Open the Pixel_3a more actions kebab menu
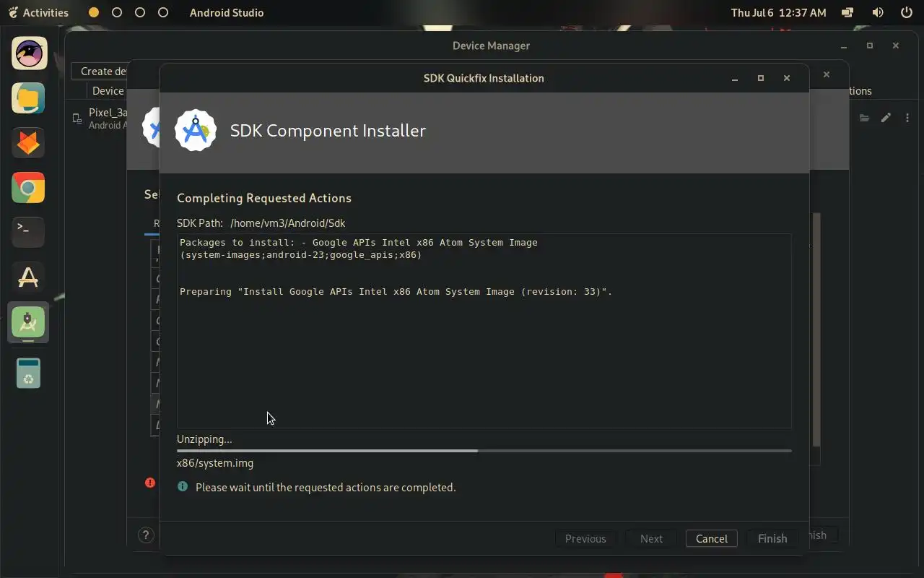 [907, 118]
